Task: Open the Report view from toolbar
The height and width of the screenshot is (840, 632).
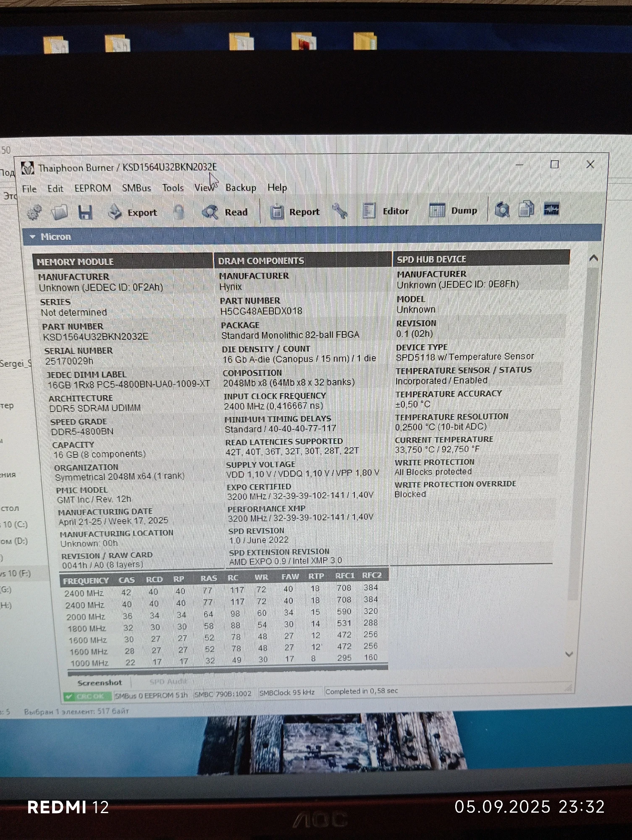Action: (x=295, y=211)
